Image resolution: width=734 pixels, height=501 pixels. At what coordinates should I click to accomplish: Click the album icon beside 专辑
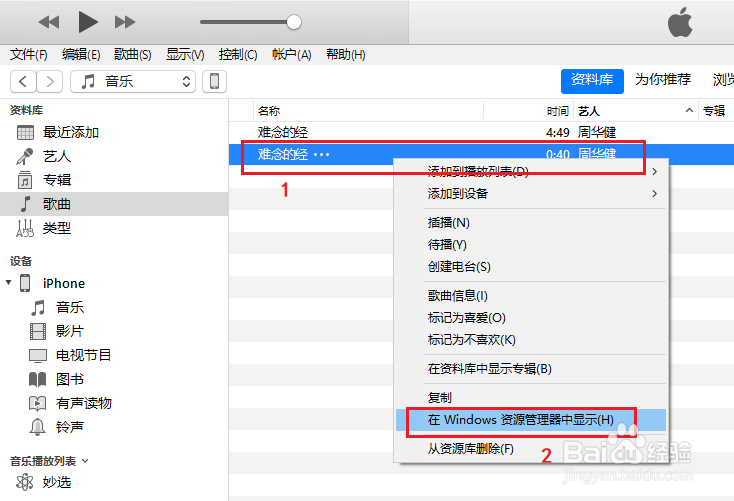click(25, 180)
